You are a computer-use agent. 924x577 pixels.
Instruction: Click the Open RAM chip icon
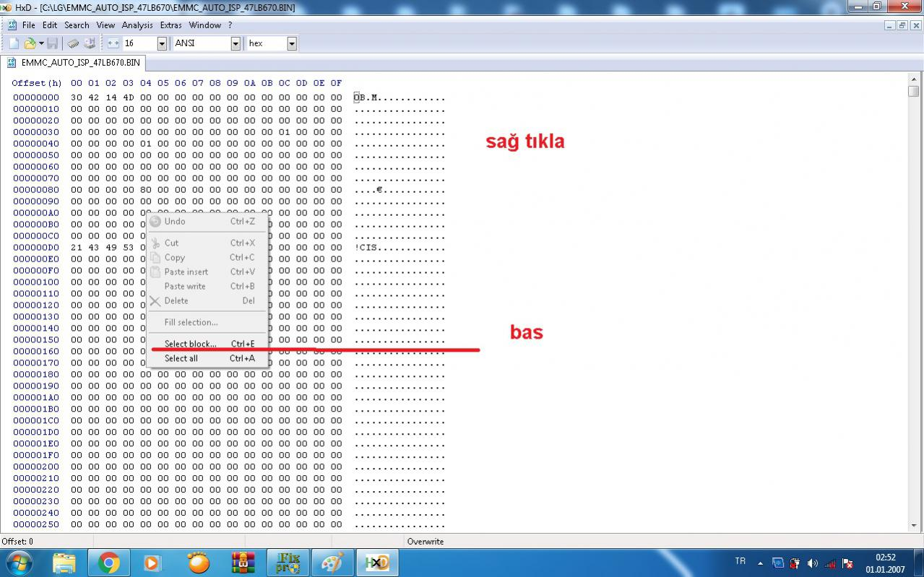pyautogui.click(x=74, y=43)
